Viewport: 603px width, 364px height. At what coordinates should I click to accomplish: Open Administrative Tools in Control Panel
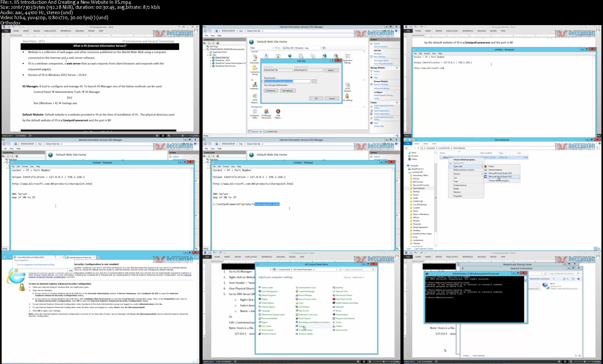(306, 287)
